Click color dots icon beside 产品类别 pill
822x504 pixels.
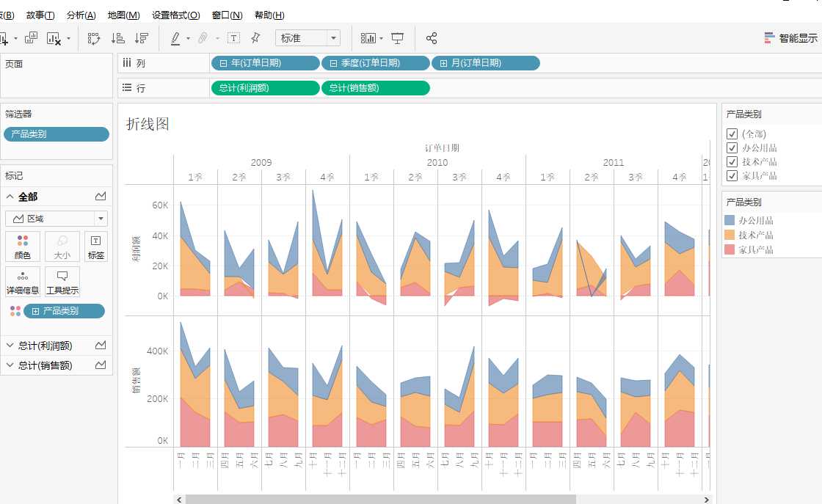point(15,311)
